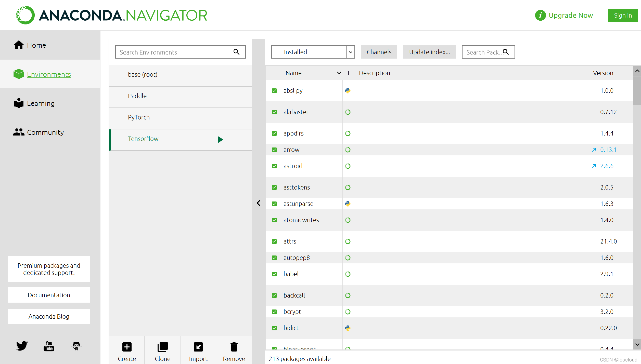This screenshot has height=364, width=641.
Task: Click the Update index button
Action: point(429,52)
